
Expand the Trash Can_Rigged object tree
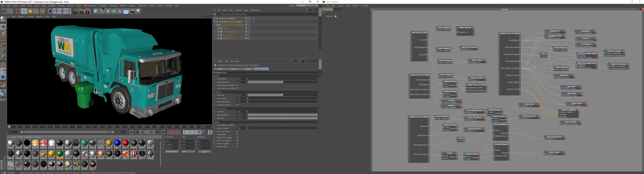point(215,18)
